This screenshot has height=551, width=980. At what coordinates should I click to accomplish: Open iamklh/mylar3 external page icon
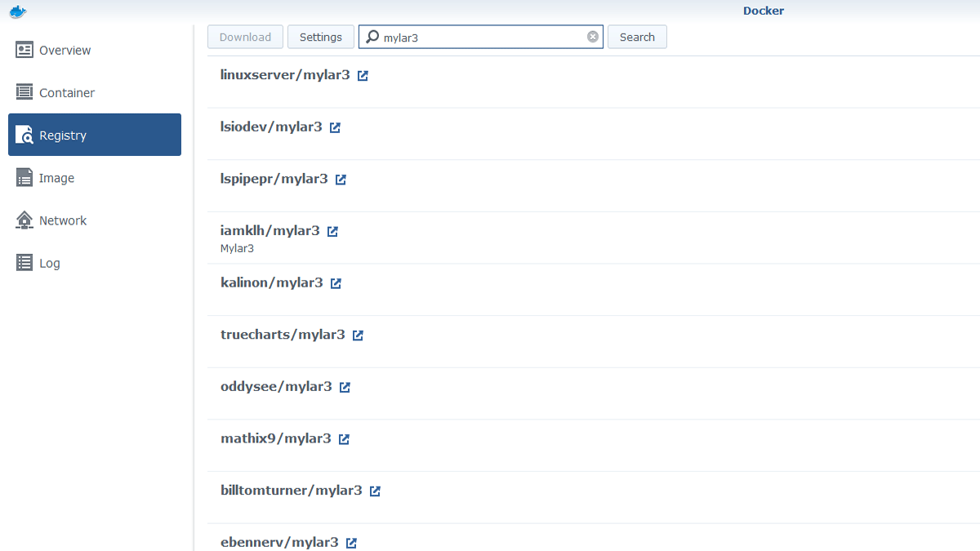pos(332,232)
